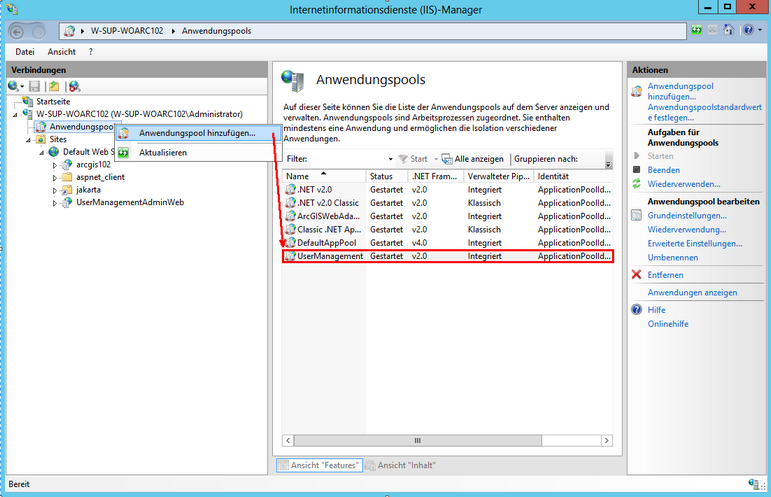Select the Startseite tree node
This screenshot has height=497, width=771.
(x=53, y=102)
